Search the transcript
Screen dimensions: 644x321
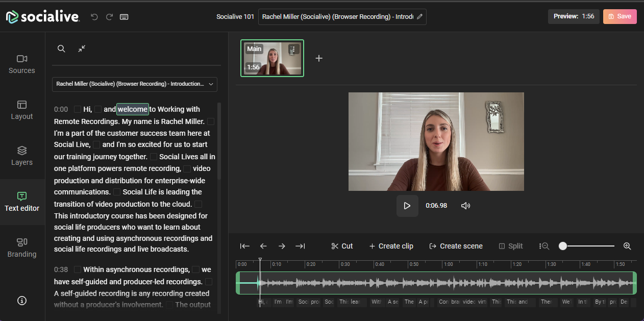pos(61,48)
